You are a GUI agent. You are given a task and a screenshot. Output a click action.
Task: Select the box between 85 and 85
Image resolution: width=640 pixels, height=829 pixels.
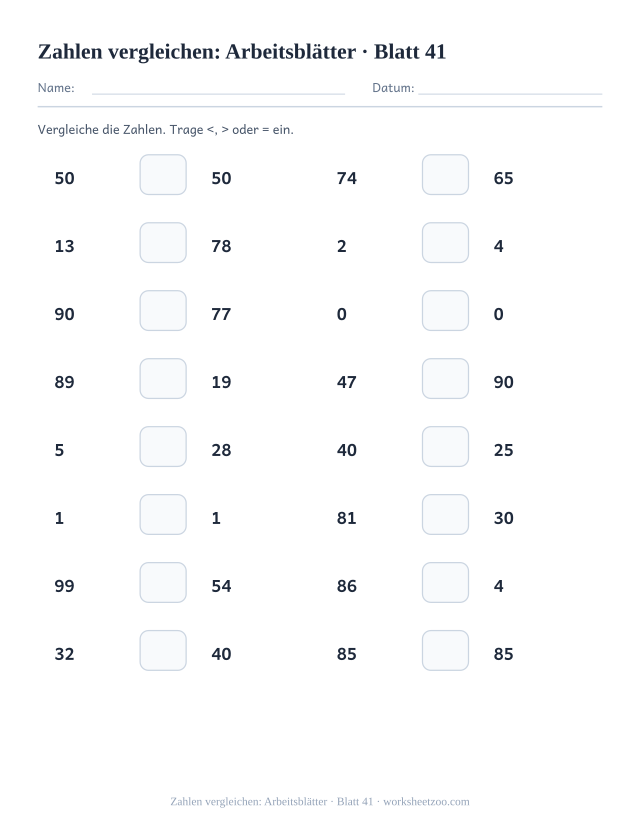[x=445, y=650]
